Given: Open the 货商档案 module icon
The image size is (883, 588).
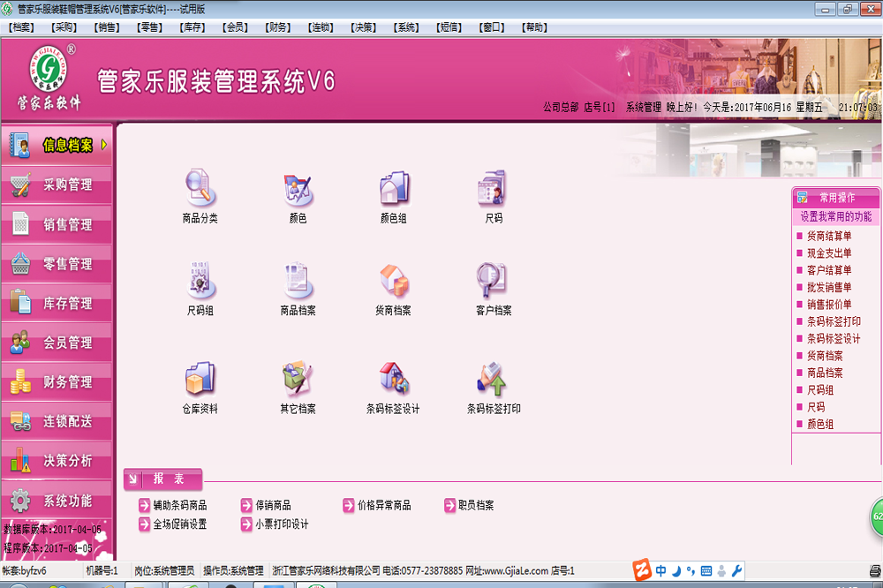Looking at the screenshot, I should click(x=393, y=289).
